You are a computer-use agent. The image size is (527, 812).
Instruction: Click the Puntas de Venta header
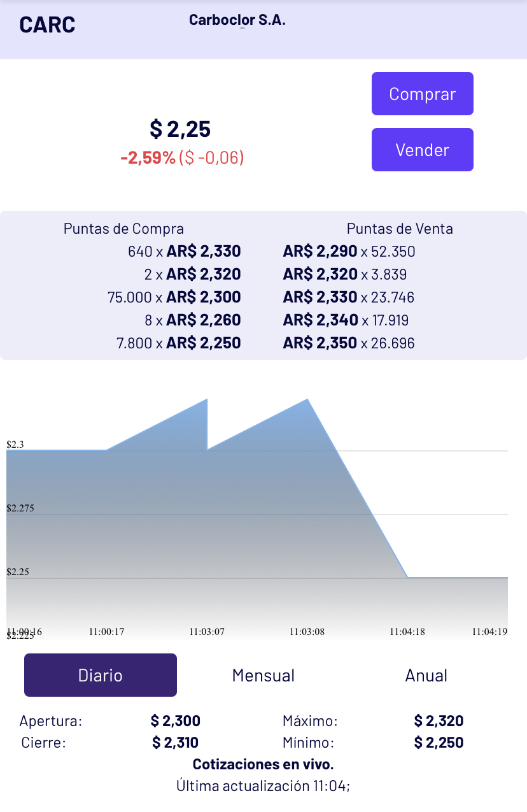(x=400, y=229)
